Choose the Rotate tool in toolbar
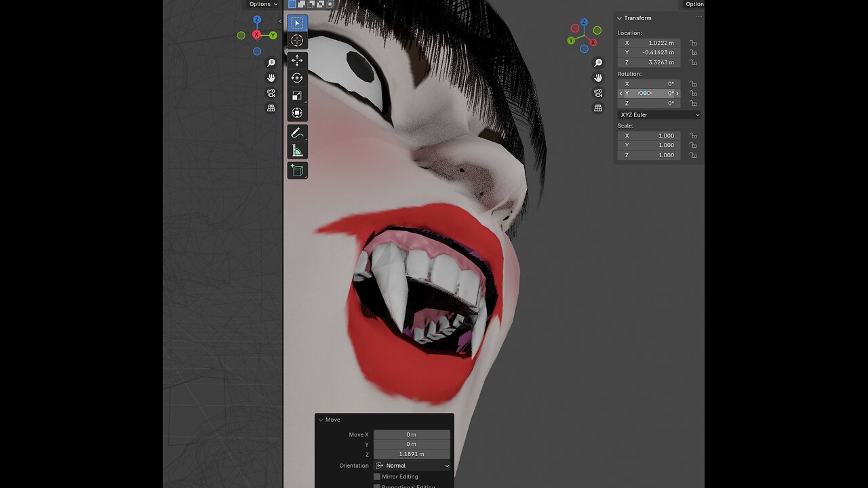This screenshot has height=488, width=868. [x=297, y=78]
